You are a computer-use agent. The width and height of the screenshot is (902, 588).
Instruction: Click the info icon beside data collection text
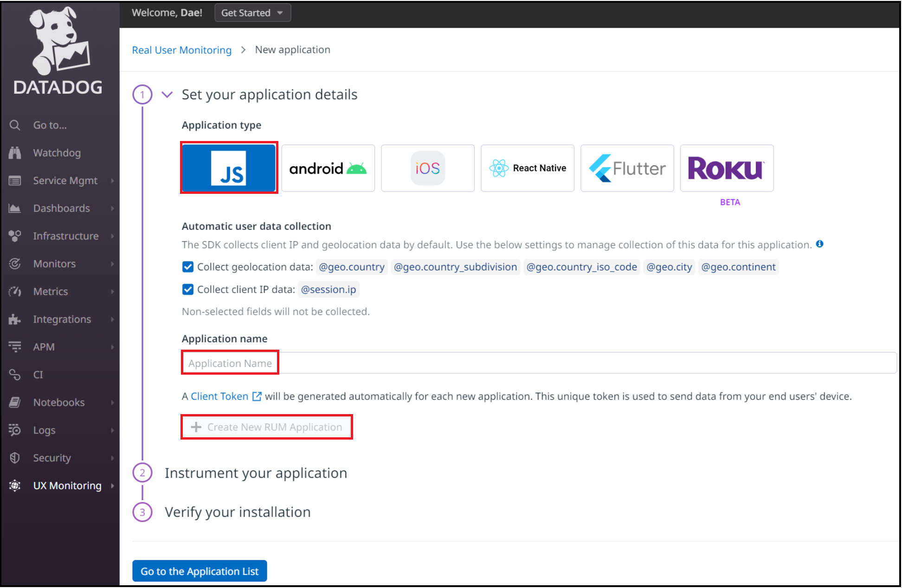coord(819,244)
